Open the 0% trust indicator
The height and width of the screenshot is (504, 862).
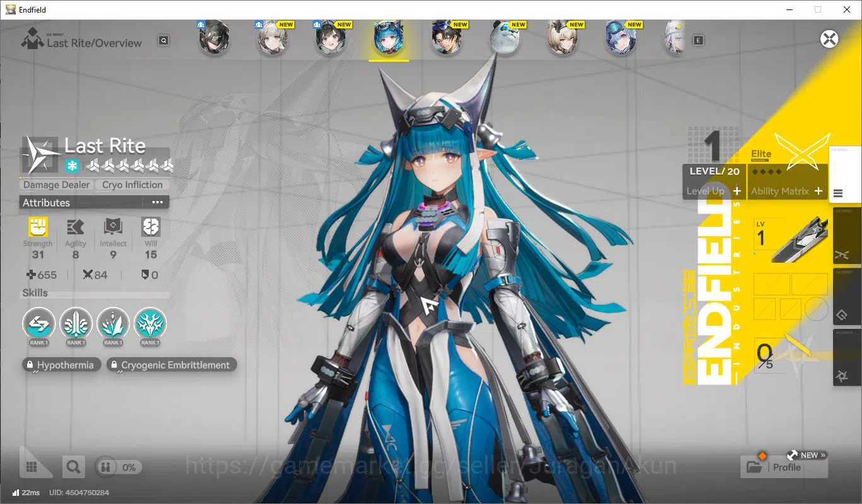[118, 467]
